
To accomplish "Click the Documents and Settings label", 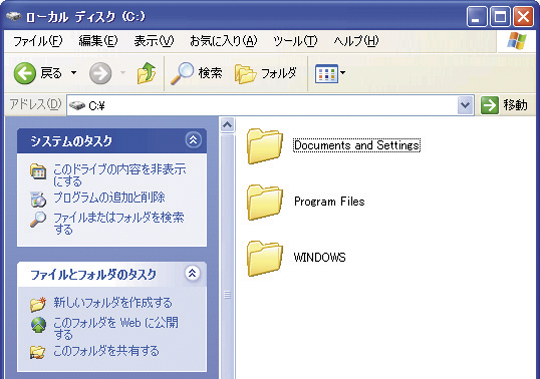I will [x=357, y=145].
